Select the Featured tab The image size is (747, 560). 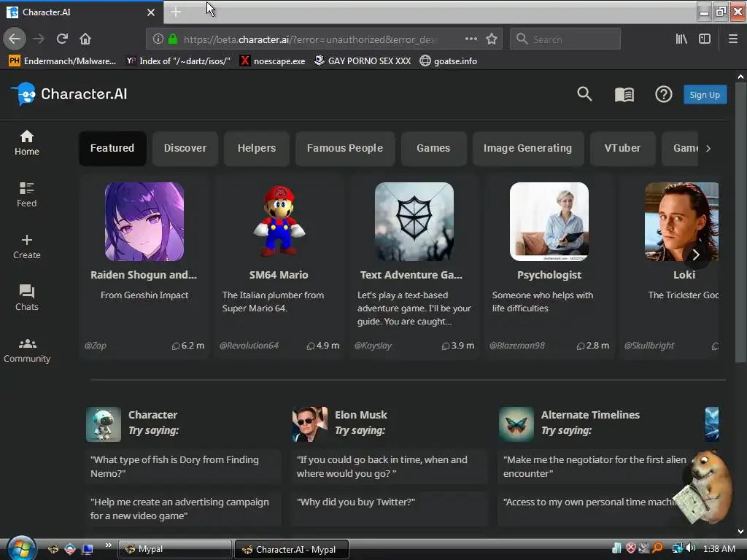pos(112,148)
